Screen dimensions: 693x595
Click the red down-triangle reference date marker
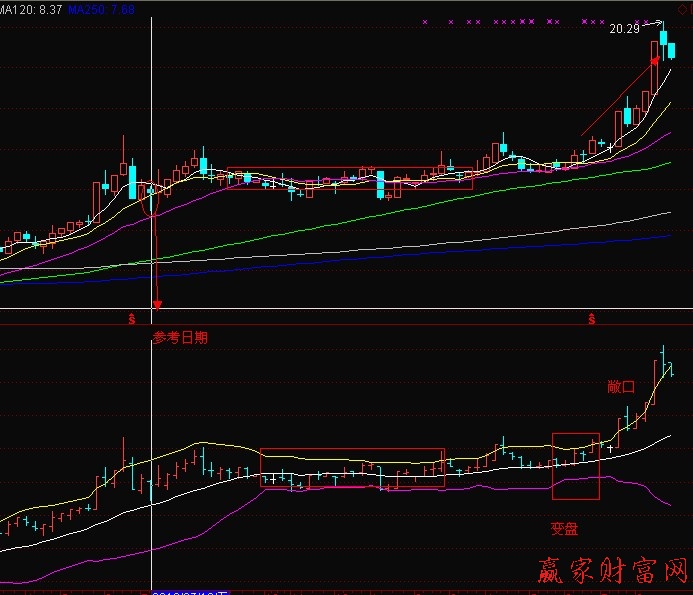pyautogui.click(x=156, y=304)
